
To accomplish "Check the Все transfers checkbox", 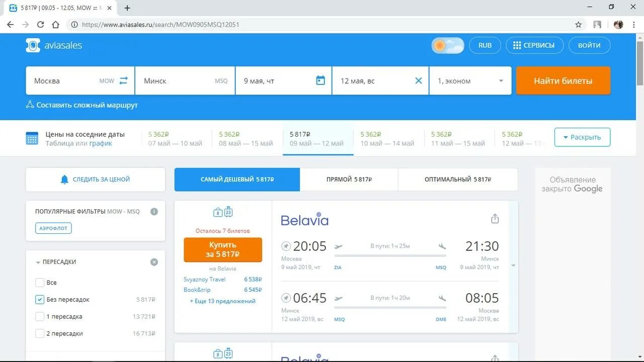I will click(40, 283).
